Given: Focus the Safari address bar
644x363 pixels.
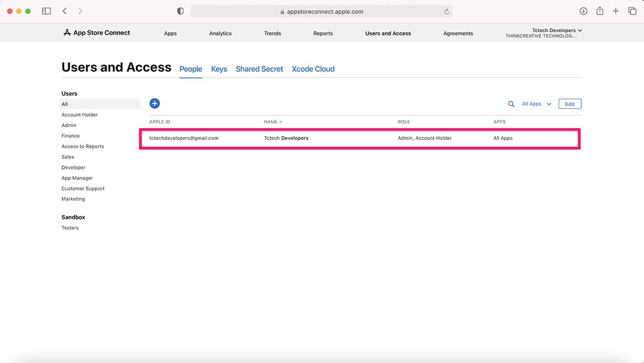Looking at the screenshot, I should point(321,11).
